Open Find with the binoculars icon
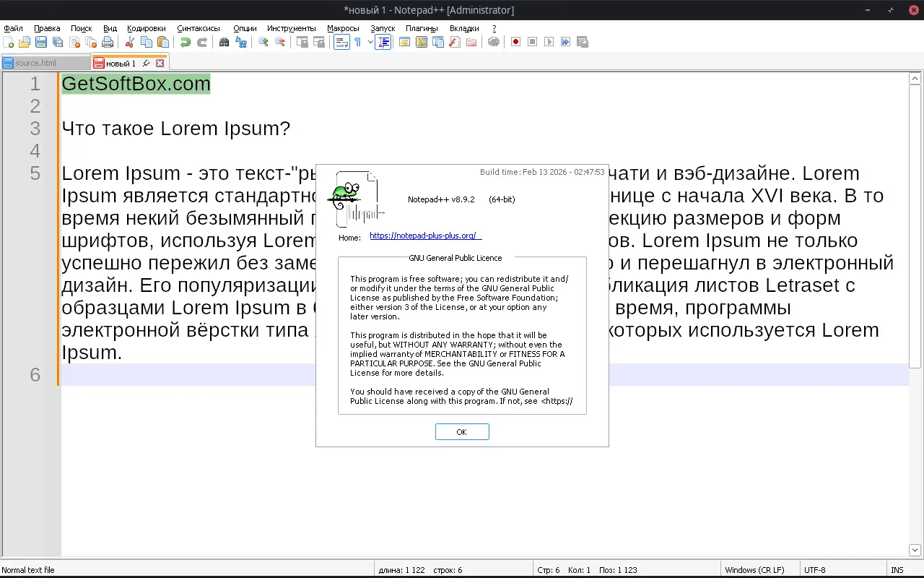924x578 pixels. 225,42
